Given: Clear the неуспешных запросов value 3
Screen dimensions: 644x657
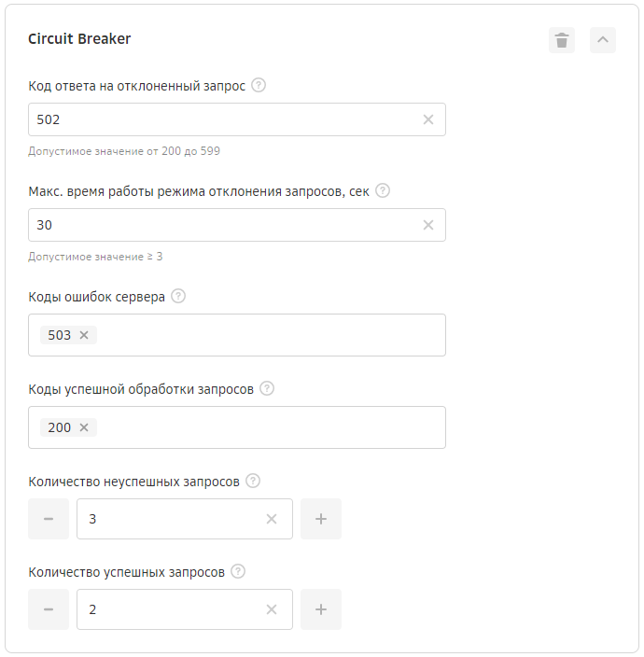Looking at the screenshot, I should pyautogui.click(x=272, y=519).
